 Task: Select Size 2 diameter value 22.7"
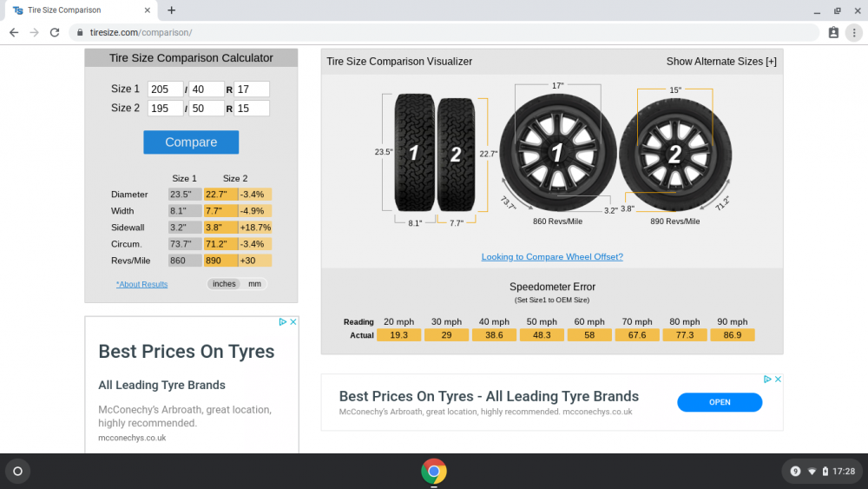point(220,195)
